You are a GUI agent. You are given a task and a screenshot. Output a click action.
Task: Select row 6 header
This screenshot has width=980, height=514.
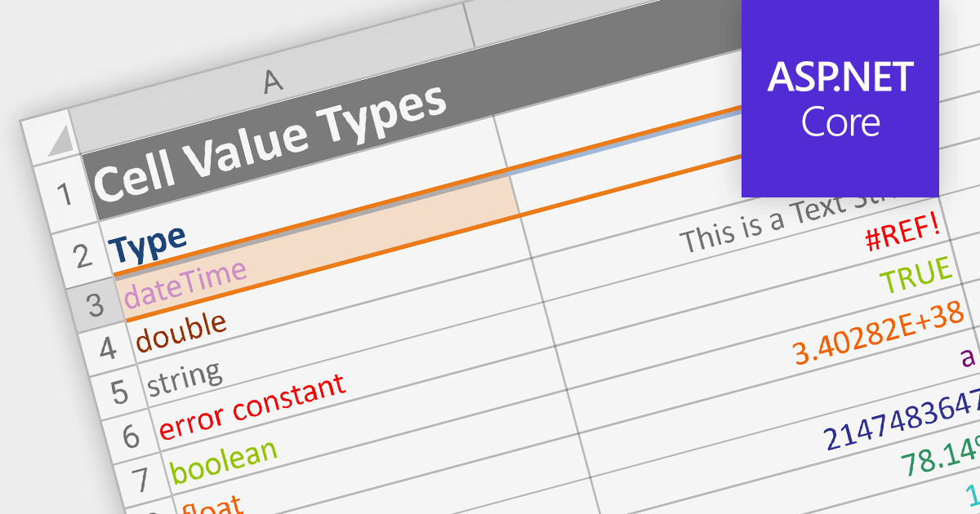[131, 435]
